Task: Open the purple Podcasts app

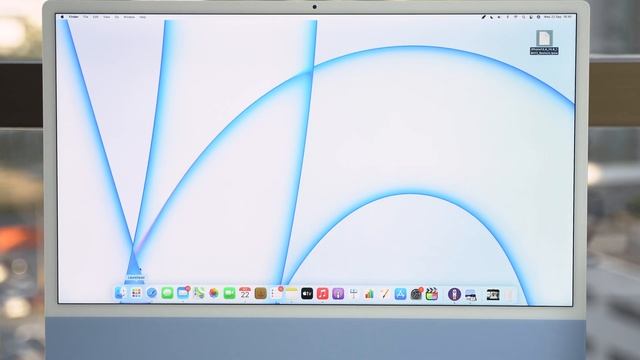Action: click(x=338, y=293)
